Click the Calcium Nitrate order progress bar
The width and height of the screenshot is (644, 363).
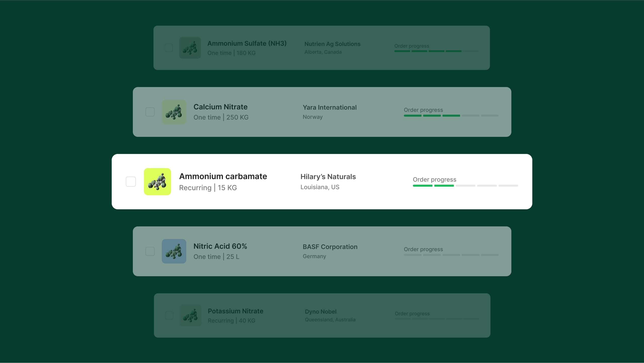[x=451, y=116]
